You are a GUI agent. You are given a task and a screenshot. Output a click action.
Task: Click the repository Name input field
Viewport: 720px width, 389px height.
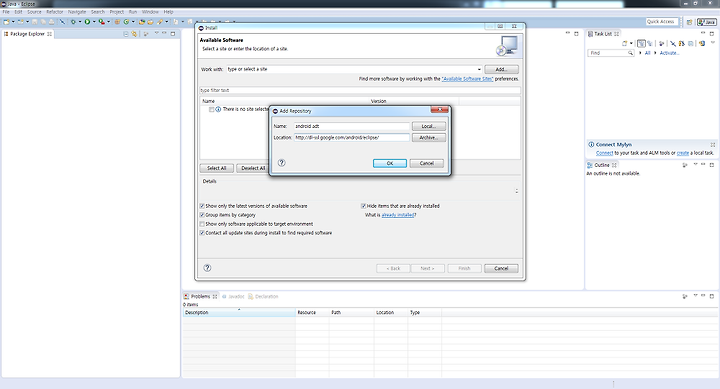[x=351, y=126]
